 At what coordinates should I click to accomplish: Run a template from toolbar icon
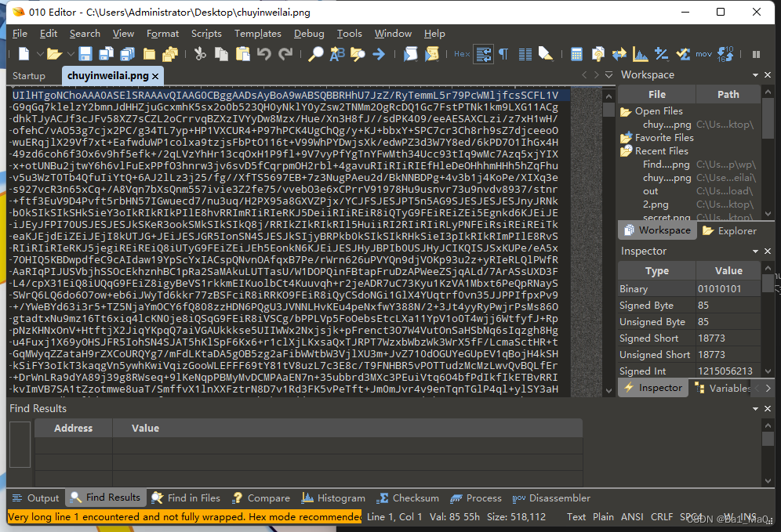[431, 54]
